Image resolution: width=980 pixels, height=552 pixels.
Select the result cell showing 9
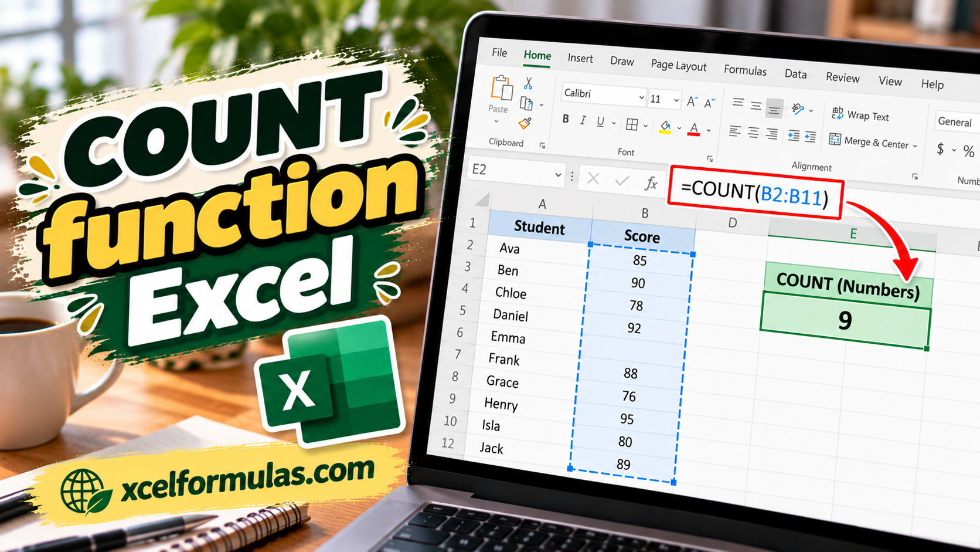[x=845, y=320]
